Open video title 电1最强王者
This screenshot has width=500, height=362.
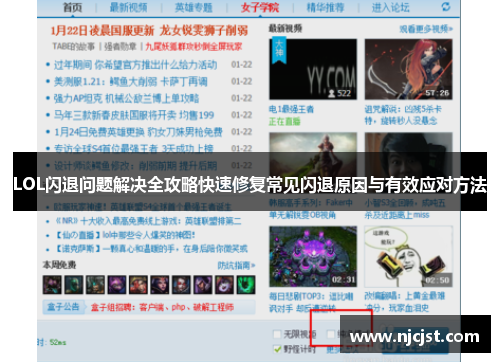[x=291, y=109]
